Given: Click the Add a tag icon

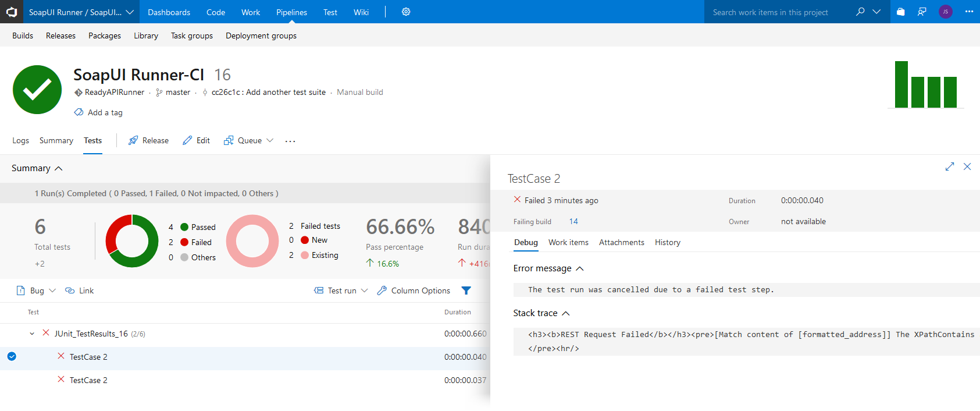Looking at the screenshot, I should [x=79, y=112].
